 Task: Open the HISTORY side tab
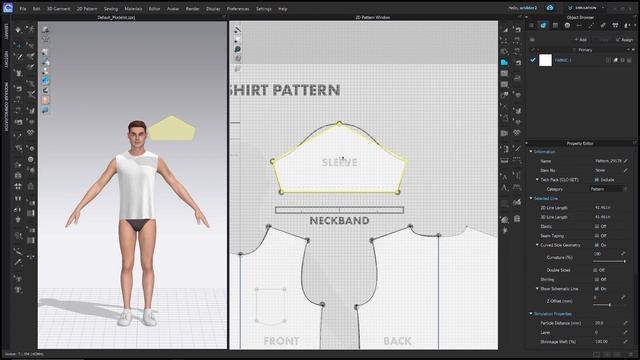click(x=6, y=60)
